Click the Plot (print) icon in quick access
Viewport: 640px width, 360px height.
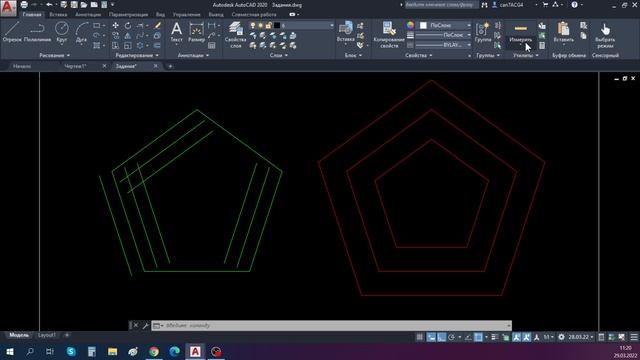pyautogui.click(x=24, y=4)
